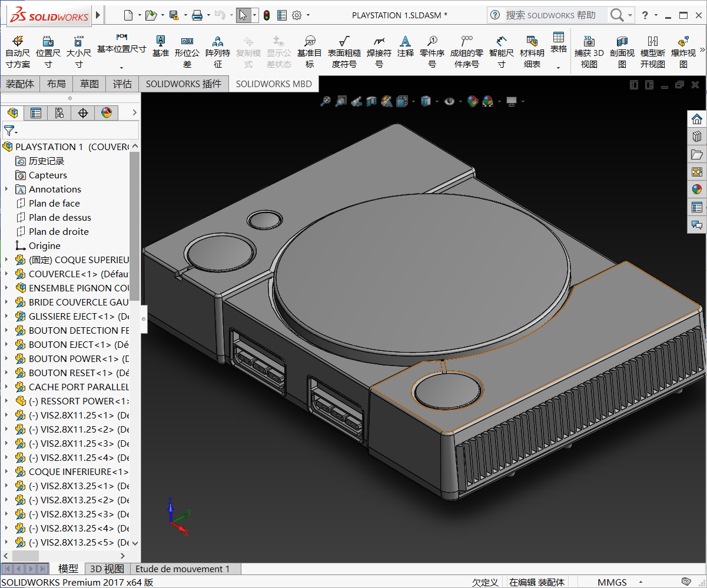Open the Geometric Tolerance (形位公差) tool
This screenshot has height=588, width=707.
(x=187, y=52)
